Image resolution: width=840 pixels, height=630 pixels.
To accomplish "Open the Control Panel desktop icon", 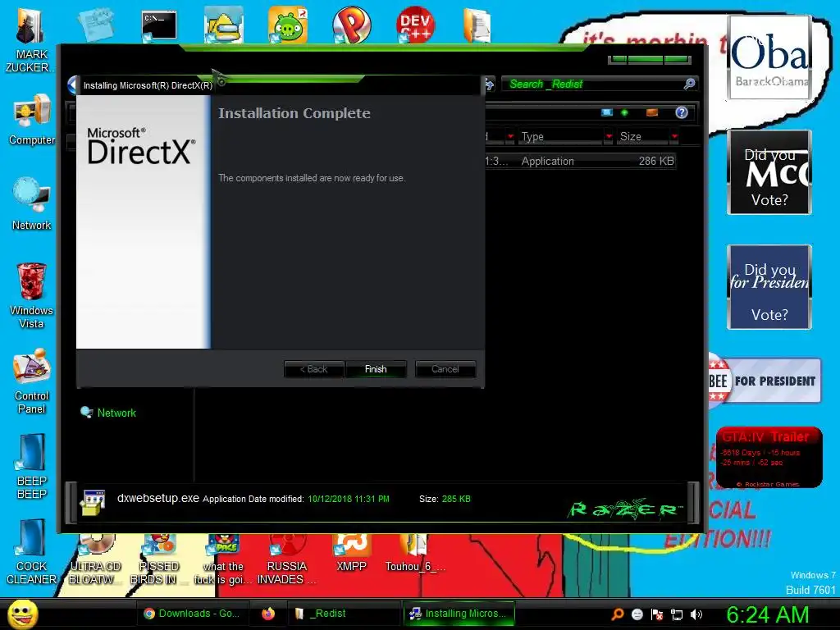I will [x=32, y=381].
